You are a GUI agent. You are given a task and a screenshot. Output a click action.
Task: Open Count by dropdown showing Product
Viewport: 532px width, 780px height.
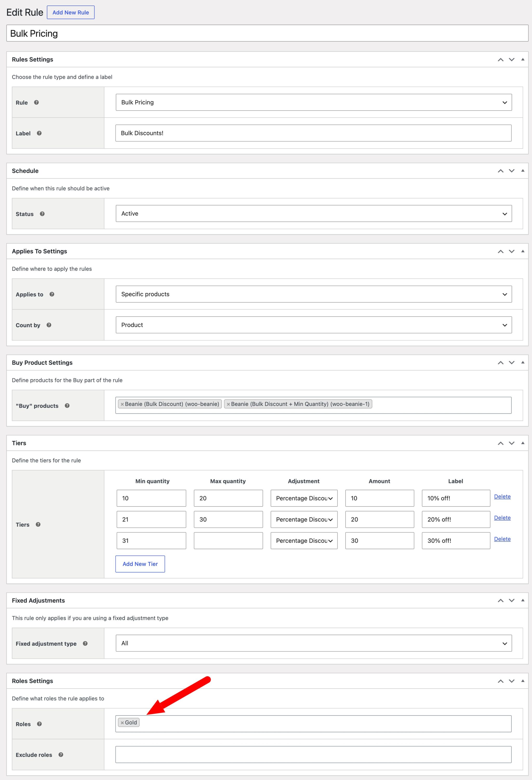tap(314, 325)
